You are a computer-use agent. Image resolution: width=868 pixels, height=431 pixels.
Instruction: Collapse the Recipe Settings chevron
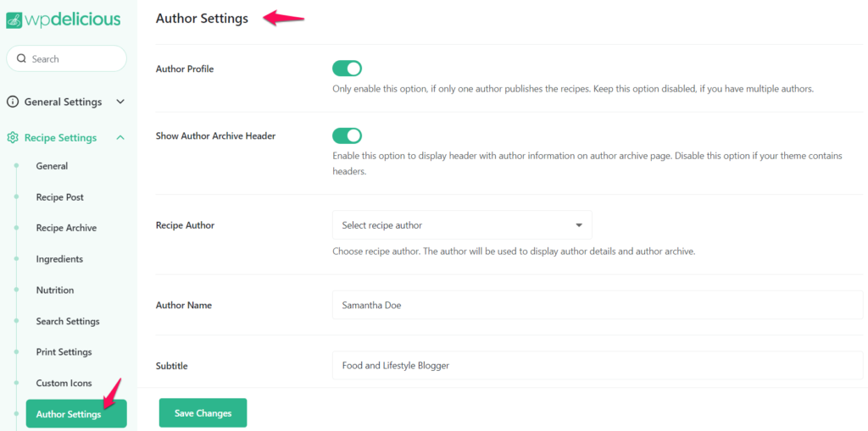click(x=120, y=137)
